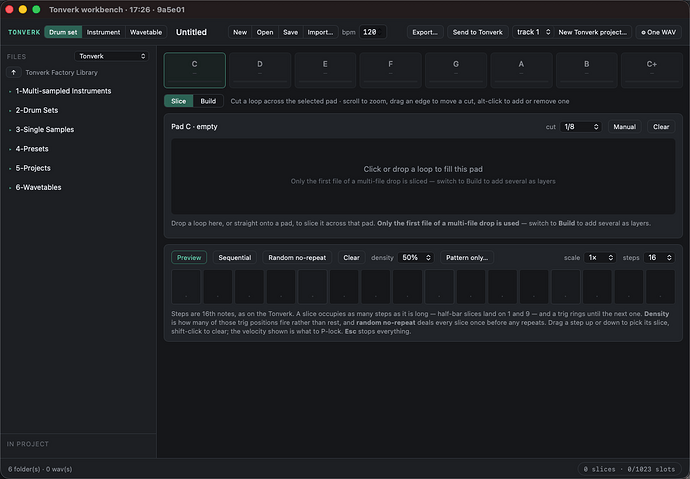This screenshot has width=690, height=479.
Task: Click New Tonverk project... button
Action: tap(592, 32)
